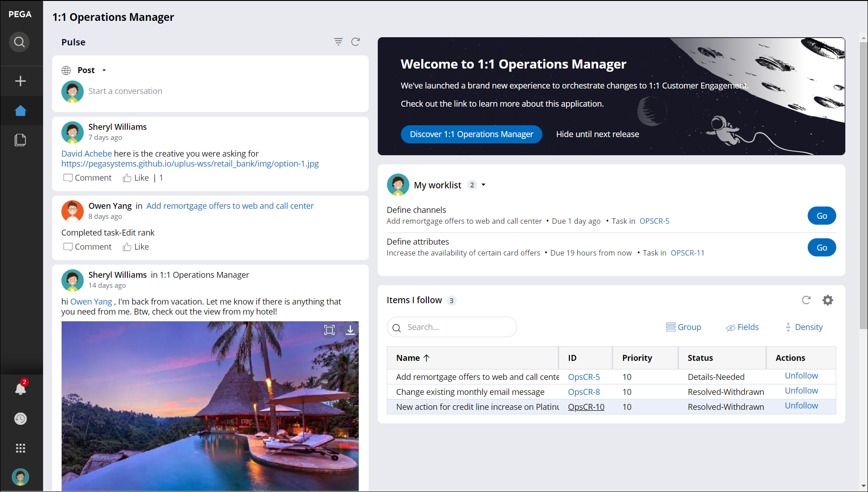Click the Define attributes task title
This screenshot has width=868, height=492.
point(418,241)
